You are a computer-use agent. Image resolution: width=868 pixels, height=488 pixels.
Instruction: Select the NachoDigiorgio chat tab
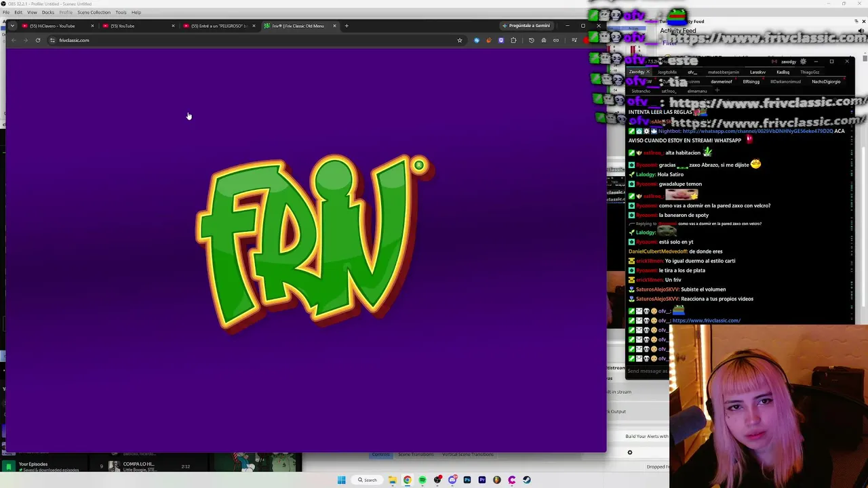pos(826,81)
